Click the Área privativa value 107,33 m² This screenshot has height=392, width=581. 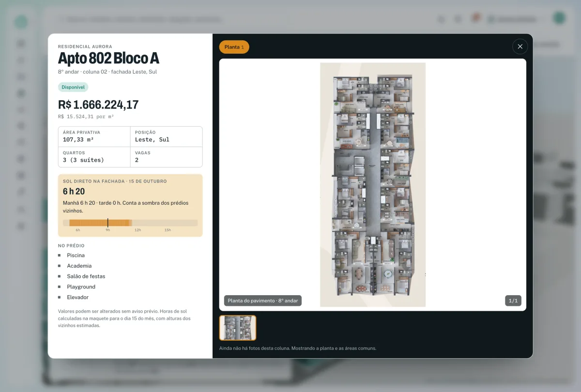(78, 139)
